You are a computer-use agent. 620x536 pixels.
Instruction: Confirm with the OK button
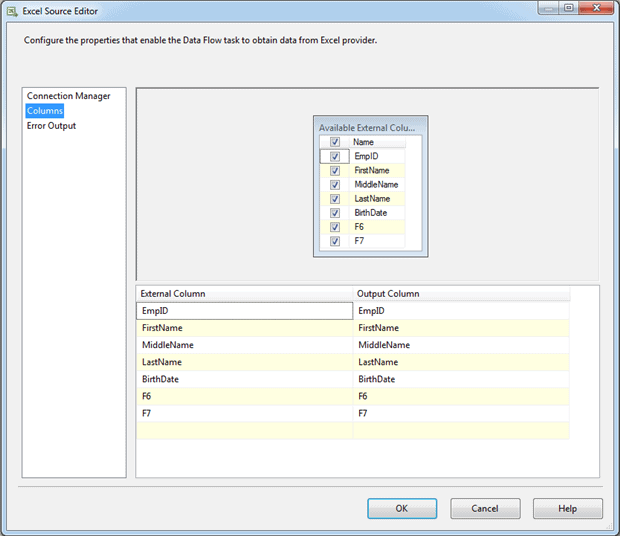click(402, 508)
